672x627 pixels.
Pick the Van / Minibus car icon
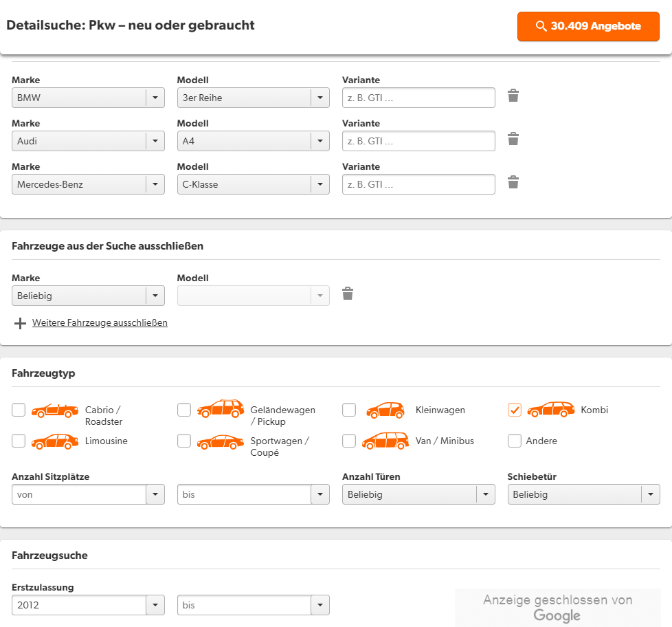385,441
